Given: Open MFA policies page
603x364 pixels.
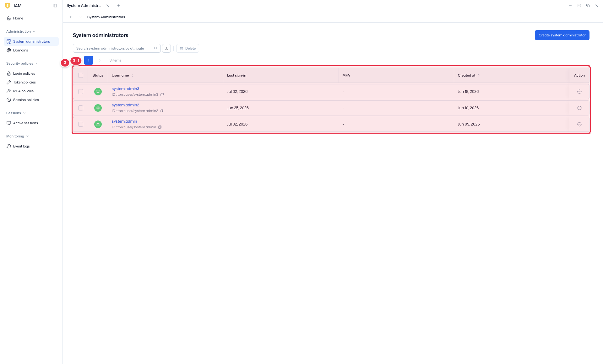Looking at the screenshot, I should point(31,91).
